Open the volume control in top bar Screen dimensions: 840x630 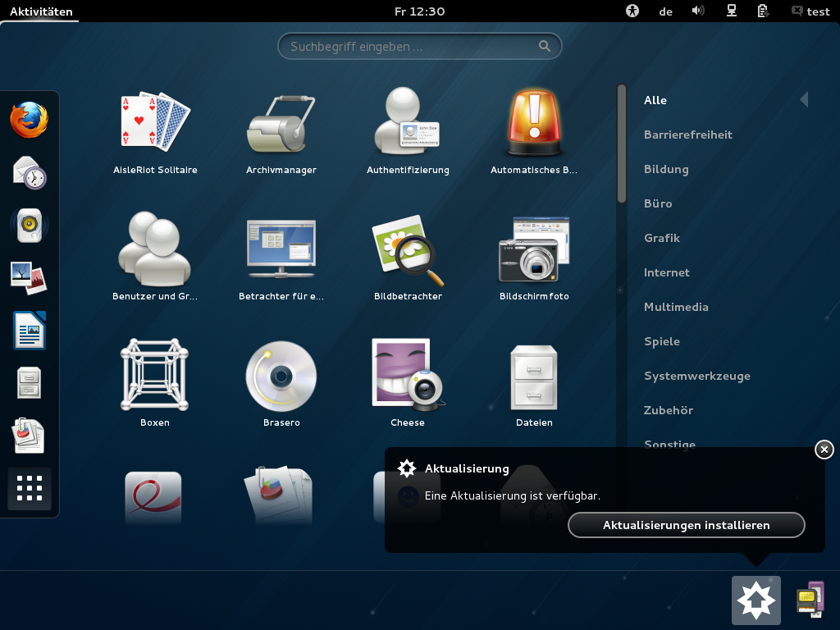[697, 11]
